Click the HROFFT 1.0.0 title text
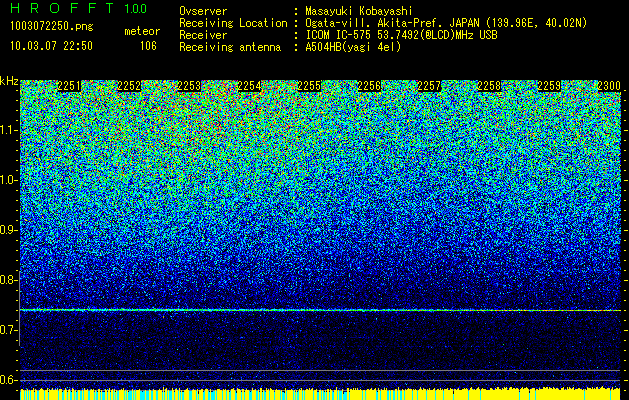This screenshot has width=629, height=400. click(79, 8)
